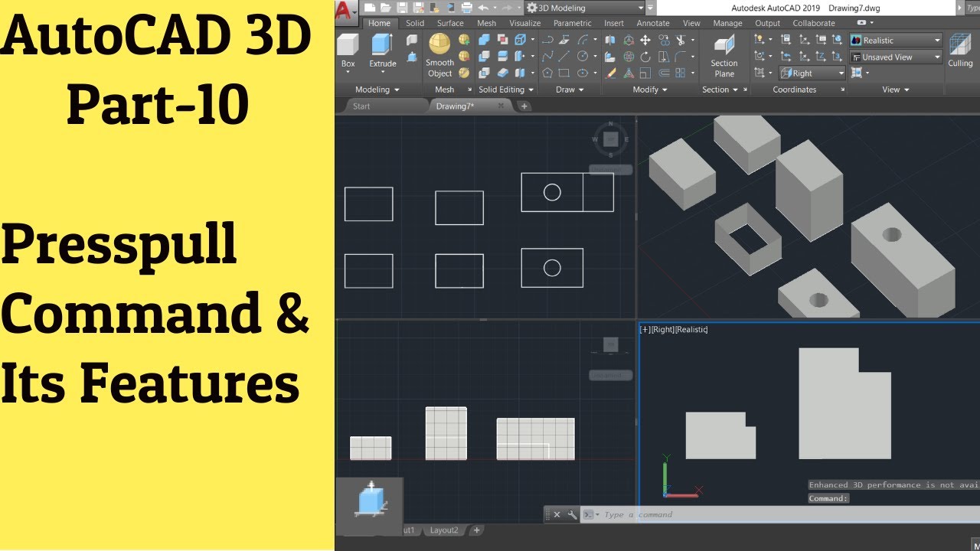Viewport: 980px width, 551px height.
Task: Click the Move icon in Modify panel
Action: [645, 40]
